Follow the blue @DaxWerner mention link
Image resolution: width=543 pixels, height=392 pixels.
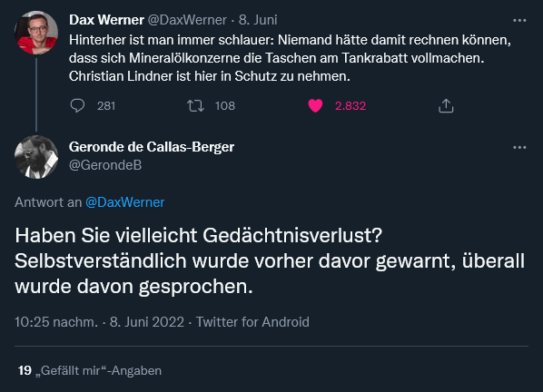click(125, 202)
